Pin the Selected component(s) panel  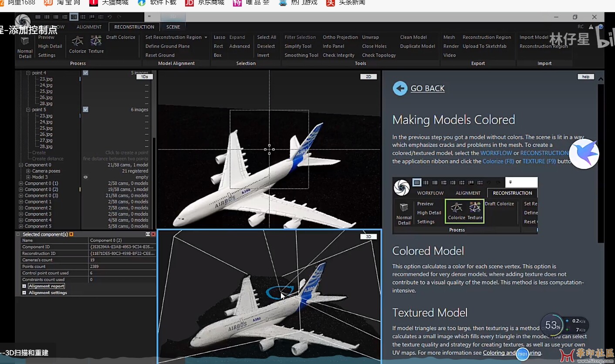[x=71, y=234]
